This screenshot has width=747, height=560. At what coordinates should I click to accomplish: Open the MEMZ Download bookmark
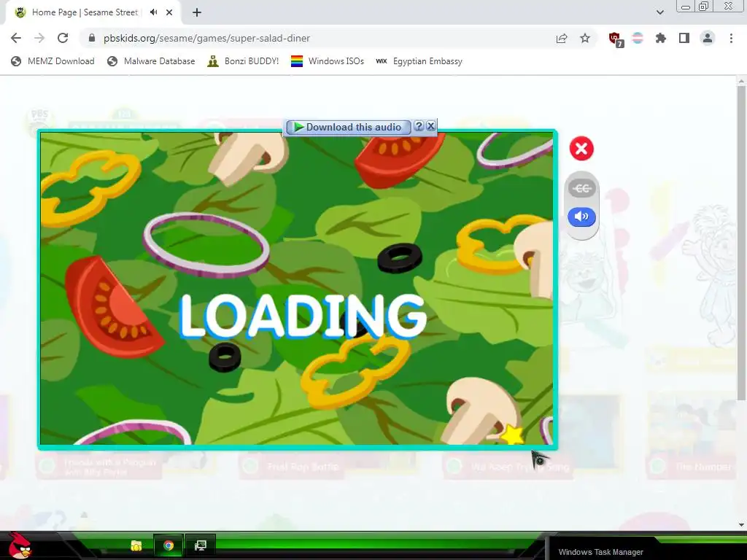[x=53, y=61]
